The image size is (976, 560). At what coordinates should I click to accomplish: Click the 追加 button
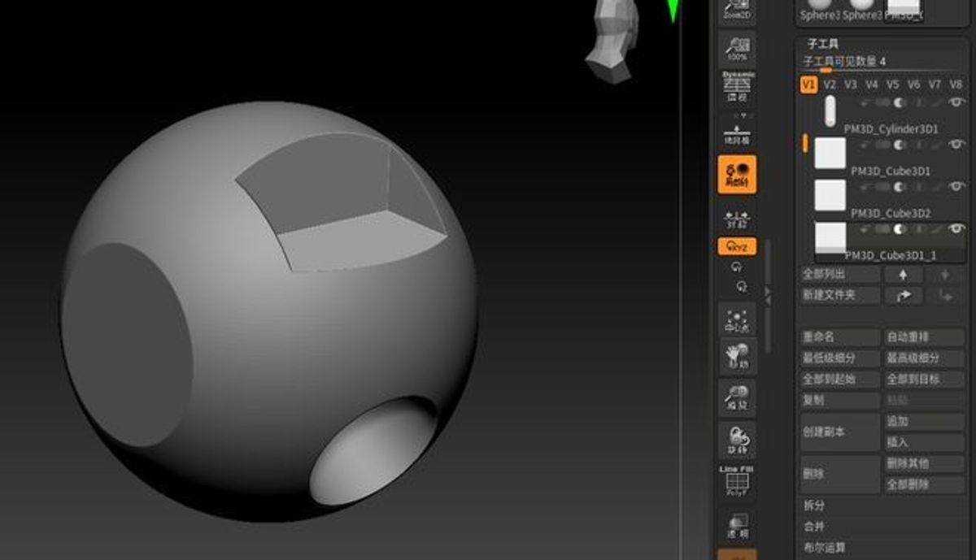point(924,422)
